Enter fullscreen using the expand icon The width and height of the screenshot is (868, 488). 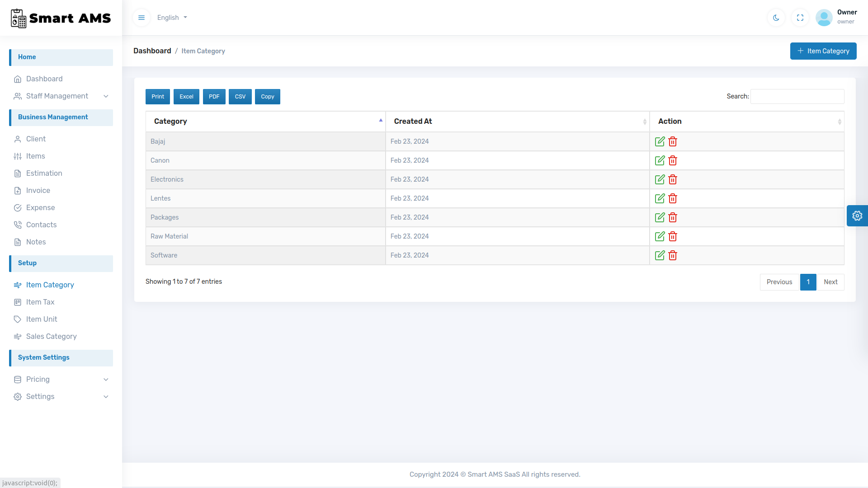(x=800, y=17)
